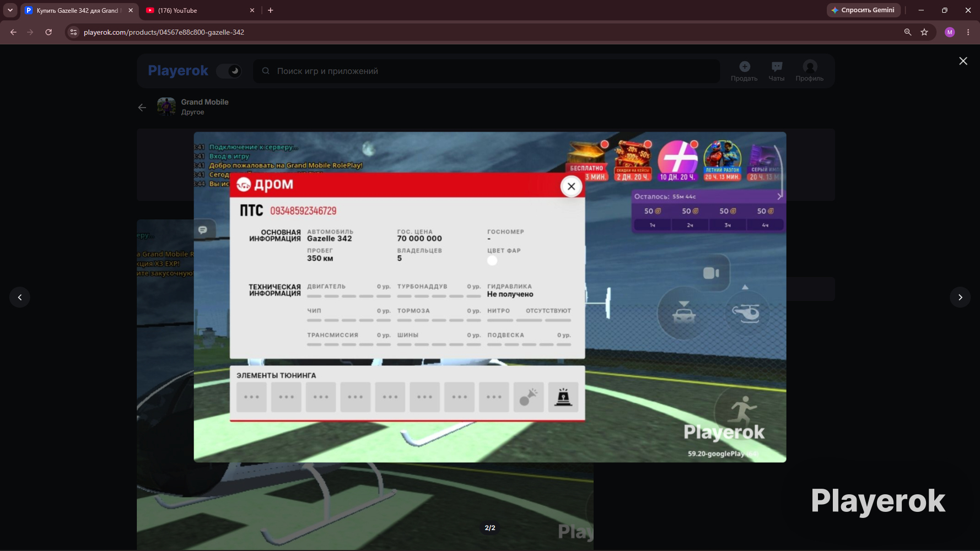
Task: Open the Chrome profile avatar M
Action: (950, 32)
